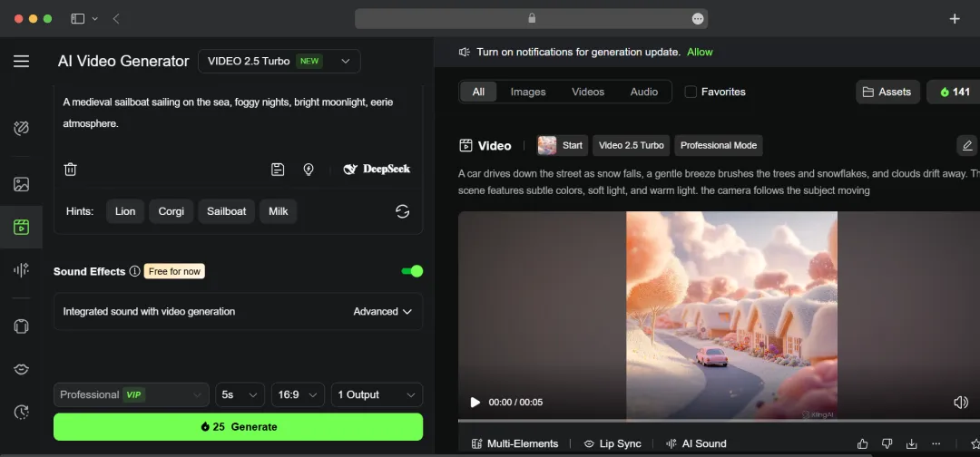This screenshot has height=457, width=980.
Task: Select the All filter tab
Action: pyautogui.click(x=478, y=92)
